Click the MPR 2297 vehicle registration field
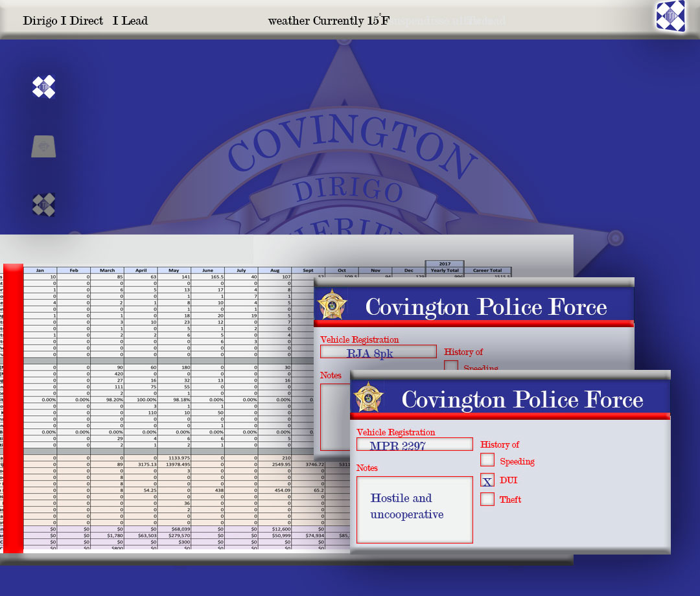The width and height of the screenshot is (700, 596). [x=414, y=444]
